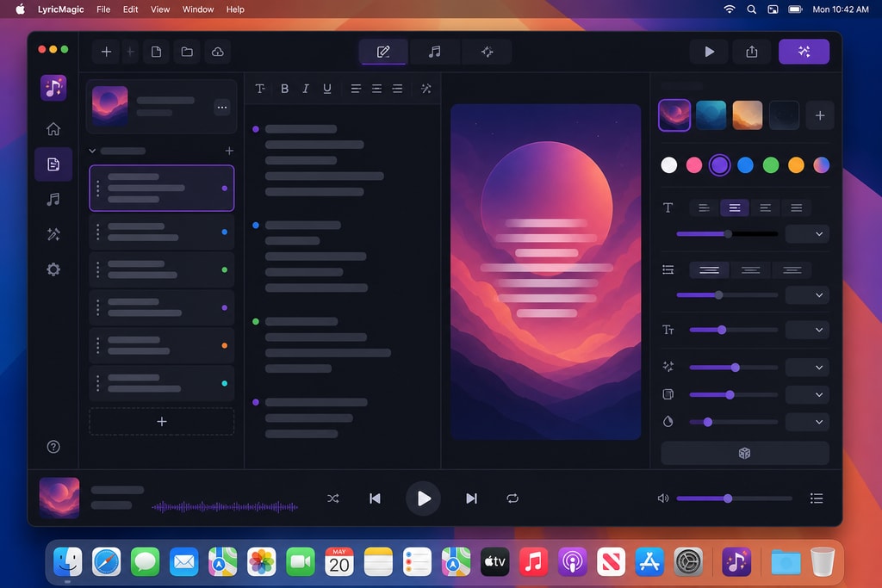
Task: Click the cloud upload toolbar icon
Action: [x=218, y=52]
